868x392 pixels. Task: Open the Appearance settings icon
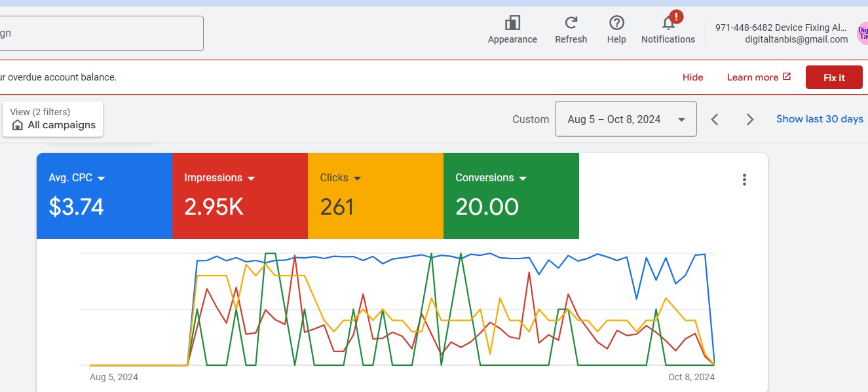pos(512,24)
